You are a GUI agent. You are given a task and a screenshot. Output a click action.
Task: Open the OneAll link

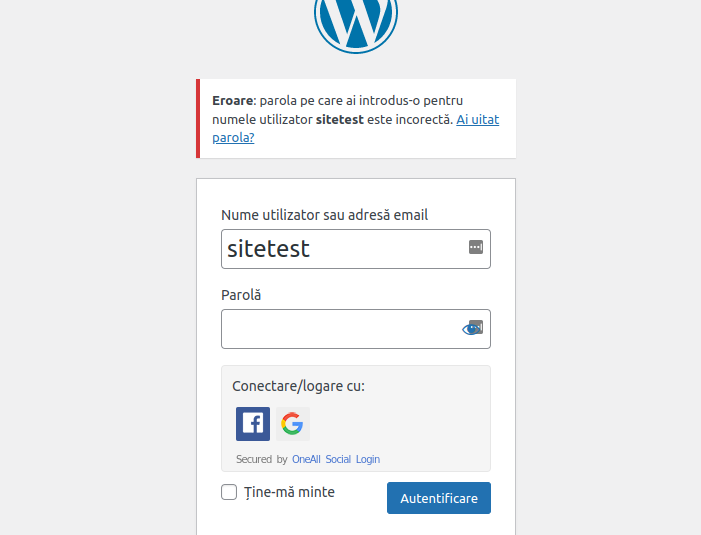(306, 459)
